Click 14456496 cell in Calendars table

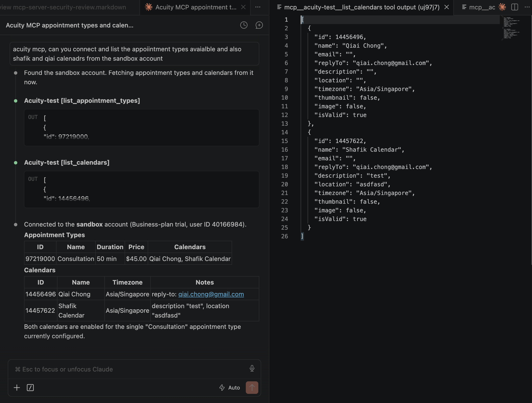pyautogui.click(x=40, y=294)
